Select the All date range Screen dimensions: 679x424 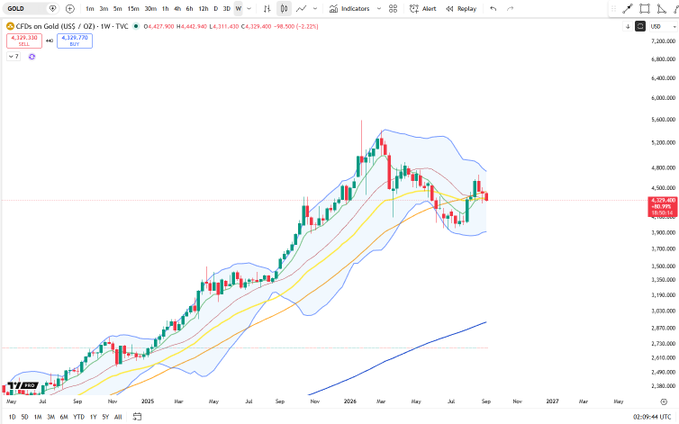118,417
